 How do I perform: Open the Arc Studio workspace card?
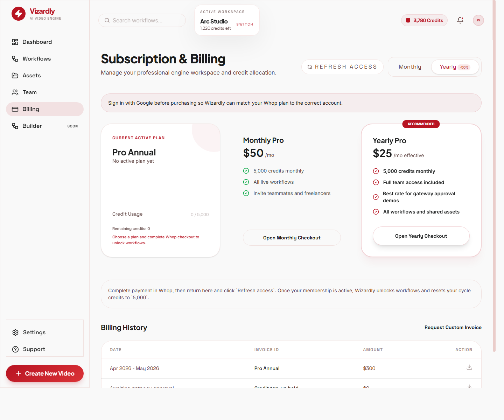(214, 22)
